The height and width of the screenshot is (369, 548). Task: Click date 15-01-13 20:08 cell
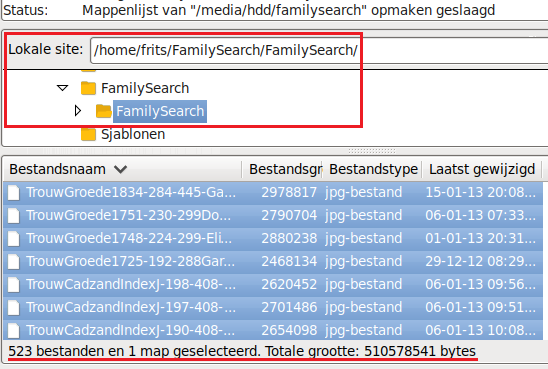481,193
